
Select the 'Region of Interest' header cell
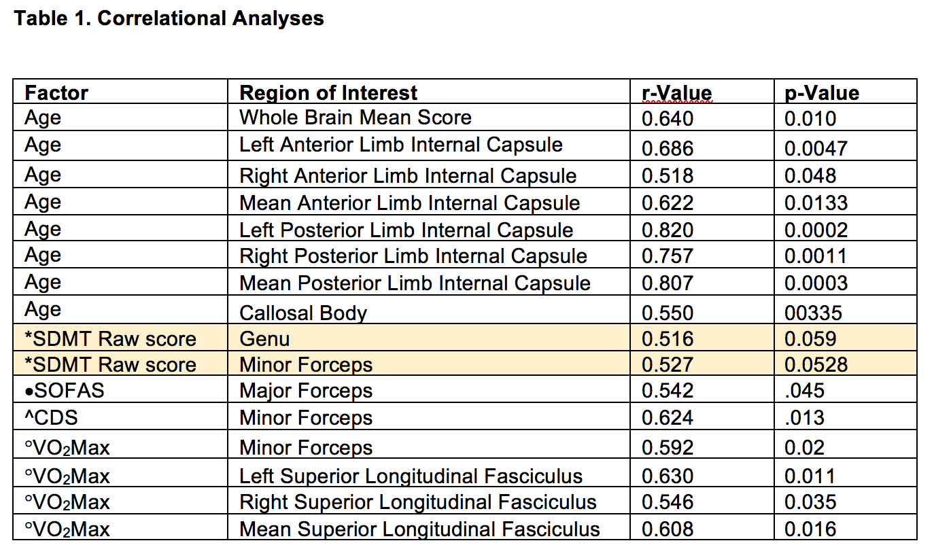pyautogui.click(x=328, y=92)
